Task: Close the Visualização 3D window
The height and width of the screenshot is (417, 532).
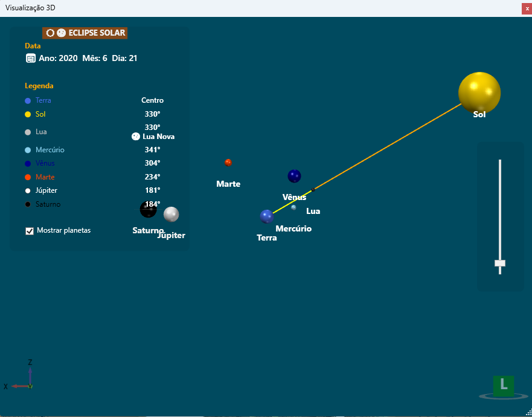Action: click(x=527, y=8)
